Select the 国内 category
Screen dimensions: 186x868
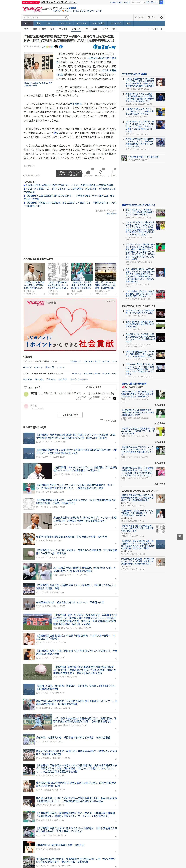[x=35, y=29]
